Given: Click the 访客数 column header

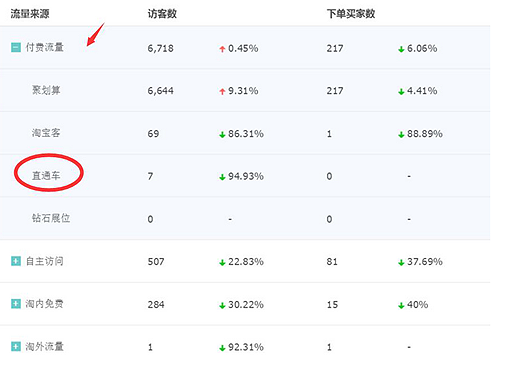Looking at the screenshot, I should coord(162,14).
